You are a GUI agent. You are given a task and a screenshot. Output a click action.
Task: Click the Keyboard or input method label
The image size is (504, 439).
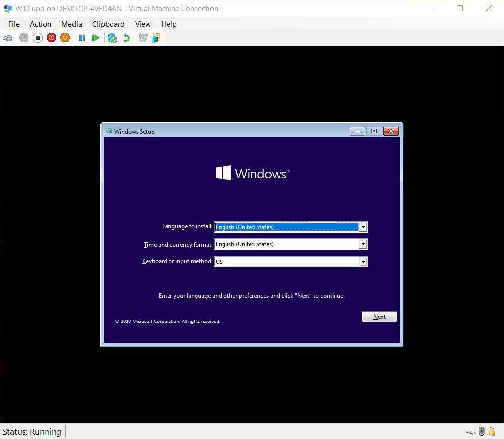(177, 261)
